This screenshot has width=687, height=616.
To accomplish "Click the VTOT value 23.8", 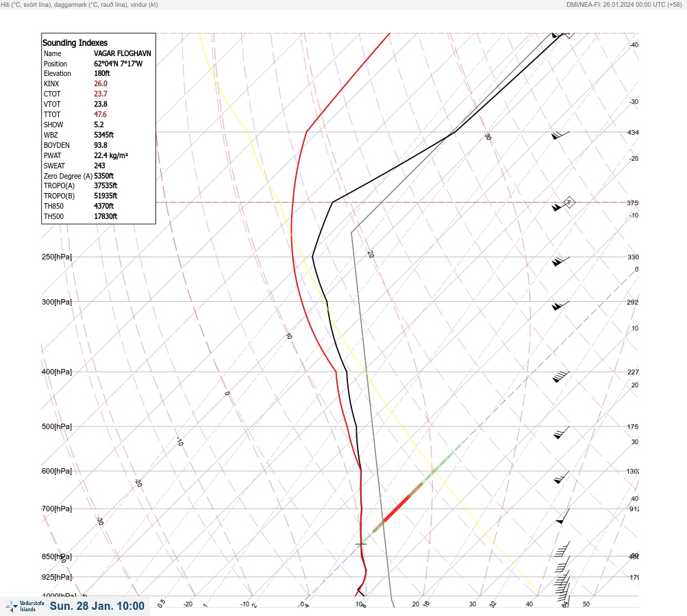I will pyautogui.click(x=100, y=104).
